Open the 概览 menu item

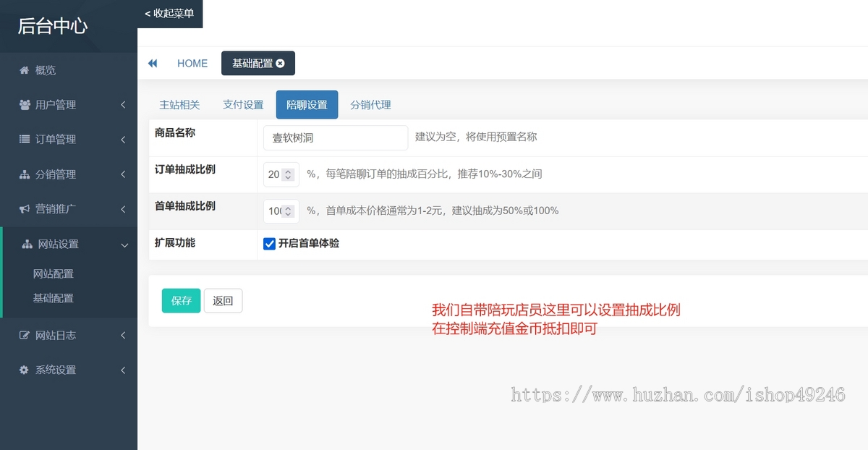point(69,70)
